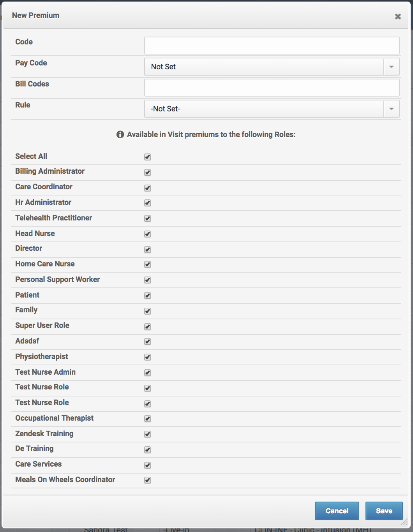Image resolution: width=413 pixels, height=532 pixels.
Task: Disable the Telehealth Practitioner role
Action: tap(148, 218)
